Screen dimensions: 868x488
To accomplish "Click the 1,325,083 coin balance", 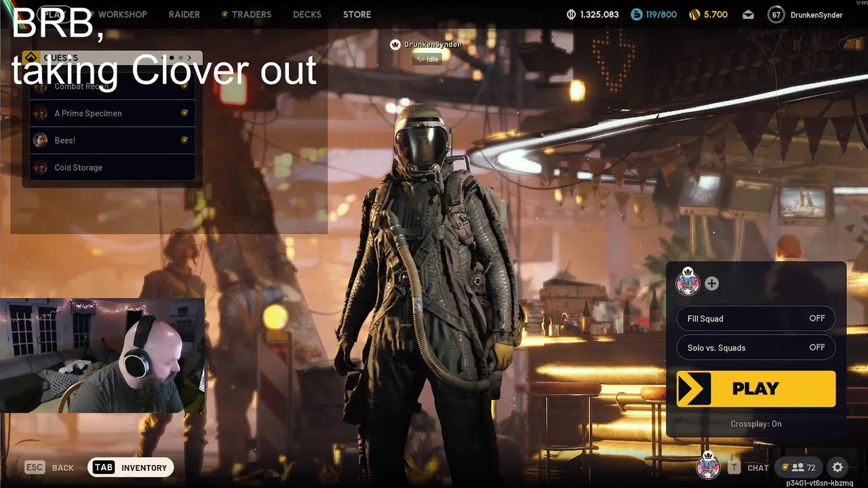I will pyautogui.click(x=599, y=14).
